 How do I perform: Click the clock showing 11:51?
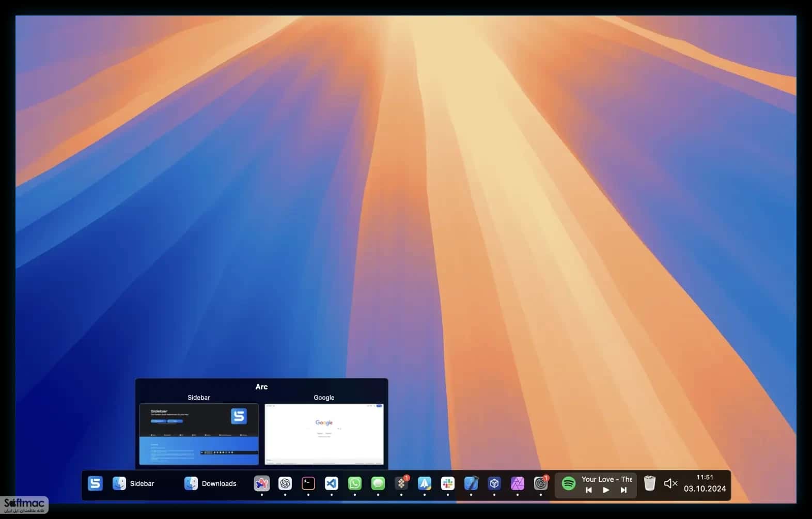pyautogui.click(x=705, y=477)
